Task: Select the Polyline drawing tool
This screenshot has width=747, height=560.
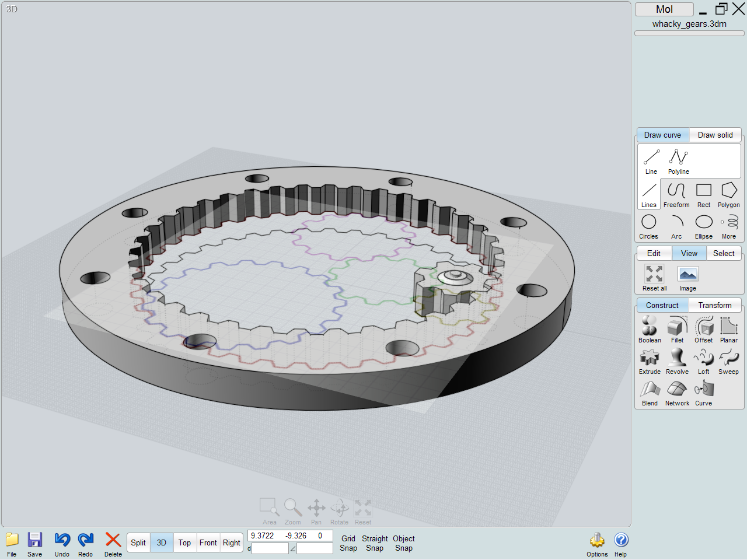Action: click(x=678, y=157)
